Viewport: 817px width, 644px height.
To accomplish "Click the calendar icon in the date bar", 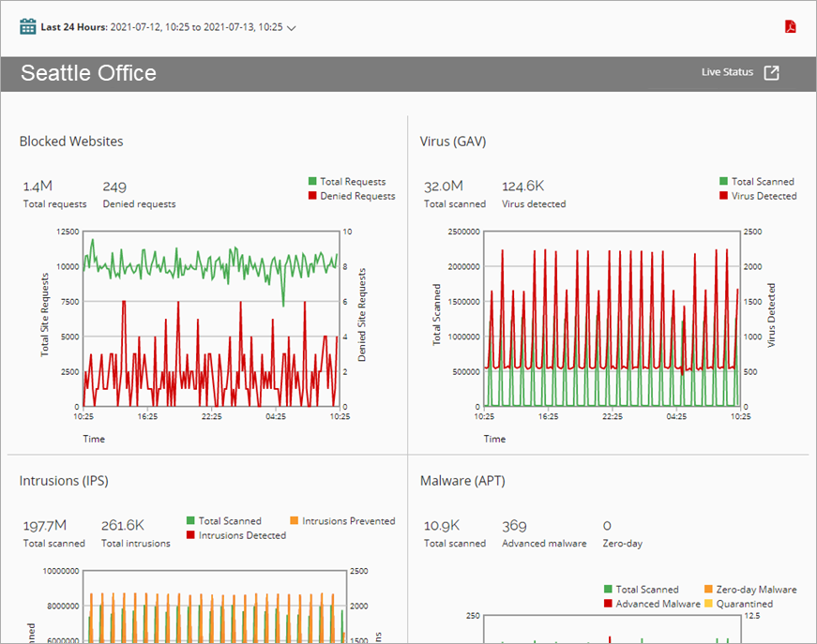I will (x=27, y=26).
